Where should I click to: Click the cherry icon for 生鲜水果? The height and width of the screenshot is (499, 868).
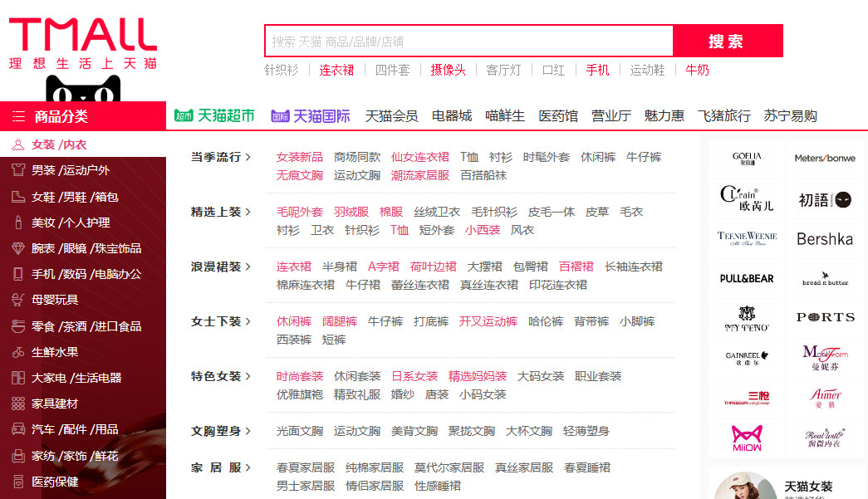[18, 352]
